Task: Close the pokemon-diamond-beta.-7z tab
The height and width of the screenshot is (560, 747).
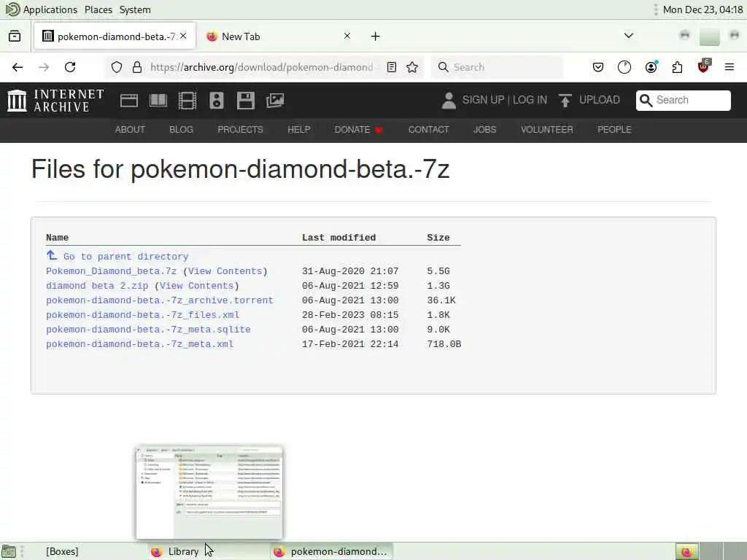Action: tap(183, 36)
